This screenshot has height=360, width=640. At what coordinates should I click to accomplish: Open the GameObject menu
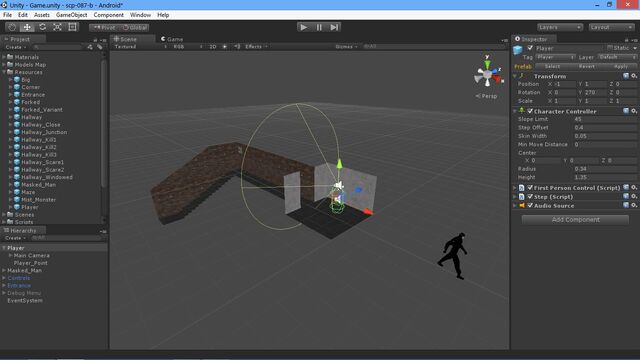pos(71,15)
